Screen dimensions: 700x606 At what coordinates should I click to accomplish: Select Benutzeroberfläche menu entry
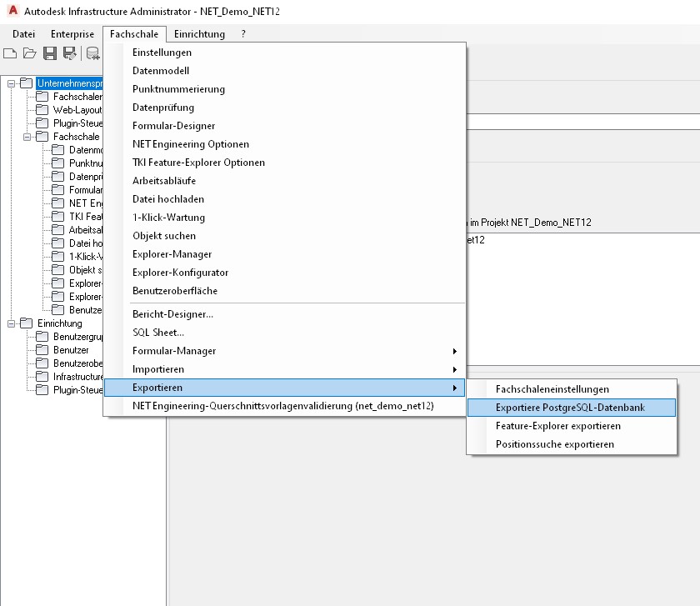tap(285, 291)
